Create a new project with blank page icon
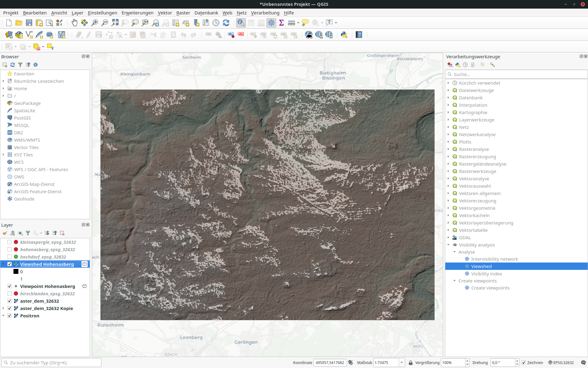 [9, 23]
